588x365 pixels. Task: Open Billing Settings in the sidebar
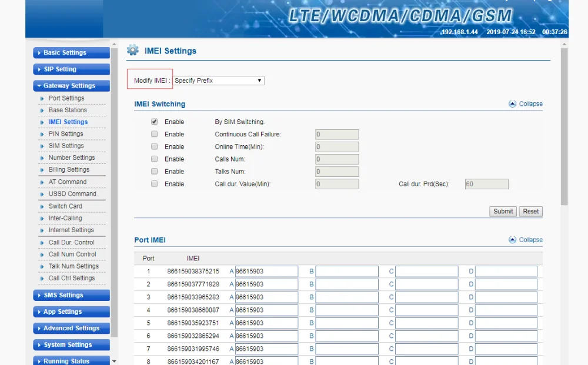pyautogui.click(x=69, y=170)
